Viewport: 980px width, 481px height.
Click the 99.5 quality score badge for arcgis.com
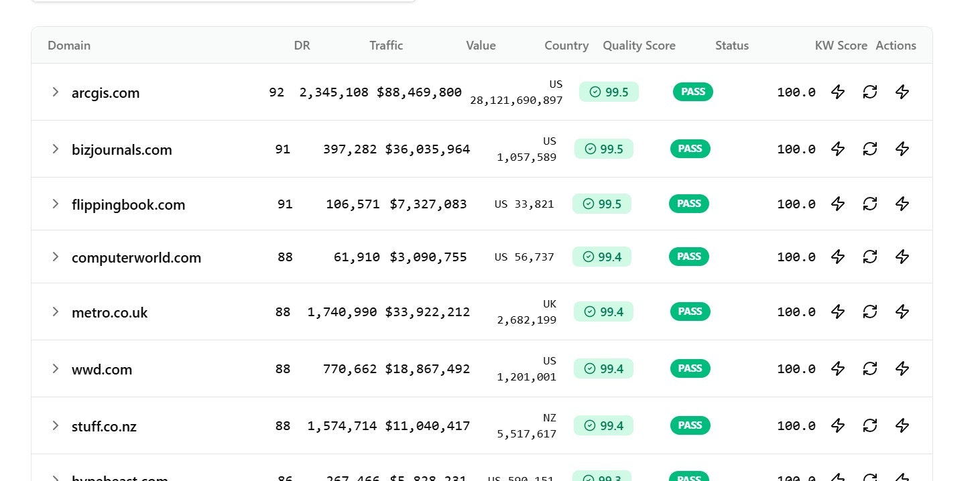coord(609,92)
